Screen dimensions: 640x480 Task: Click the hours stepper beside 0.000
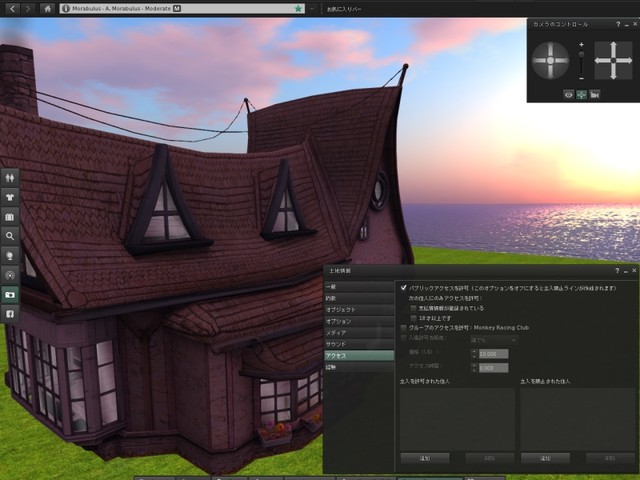pos(474,368)
